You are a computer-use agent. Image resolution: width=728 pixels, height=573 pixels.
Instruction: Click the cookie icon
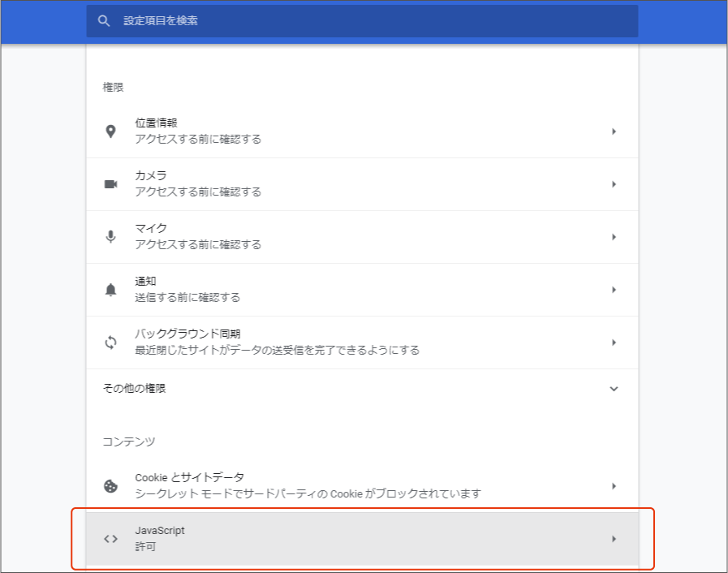pos(110,486)
